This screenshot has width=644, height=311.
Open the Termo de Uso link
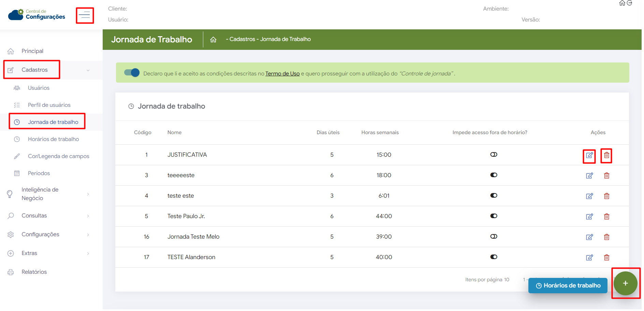pyautogui.click(x=282, y=74)
